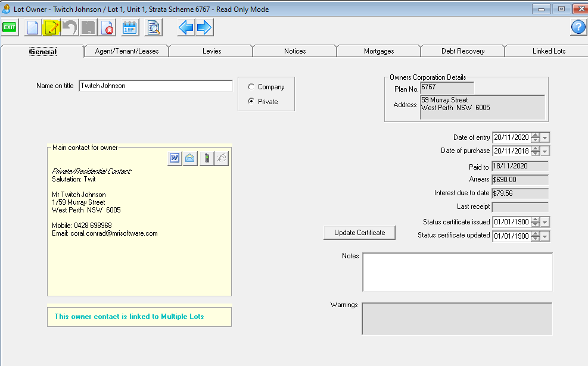Image resolution: width=588 pixels, height=366 pixels.
Task: Click the yellow Edit pencil icon
Action: click(51, 28)
